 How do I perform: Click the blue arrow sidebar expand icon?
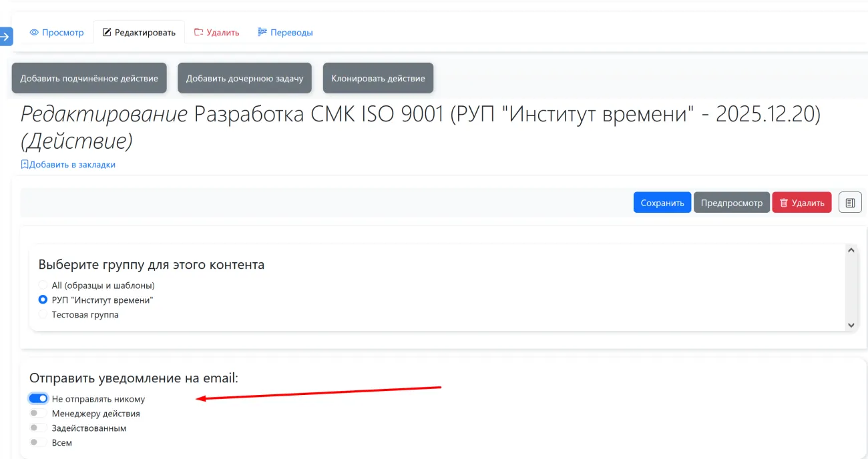[6, 36]
